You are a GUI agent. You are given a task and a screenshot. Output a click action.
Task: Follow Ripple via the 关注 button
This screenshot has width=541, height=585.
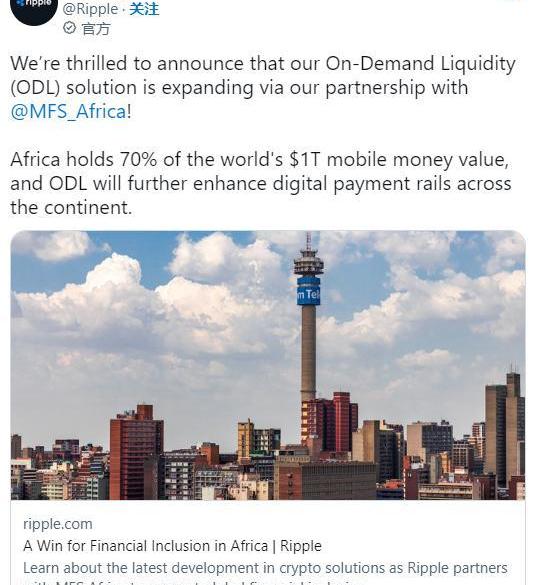[144, 9]
